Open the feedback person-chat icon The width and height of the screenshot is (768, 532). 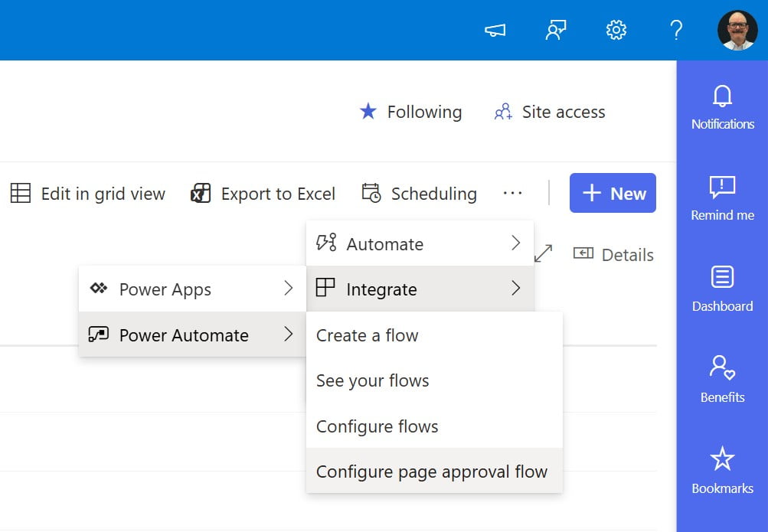click(x=555, y=31)
